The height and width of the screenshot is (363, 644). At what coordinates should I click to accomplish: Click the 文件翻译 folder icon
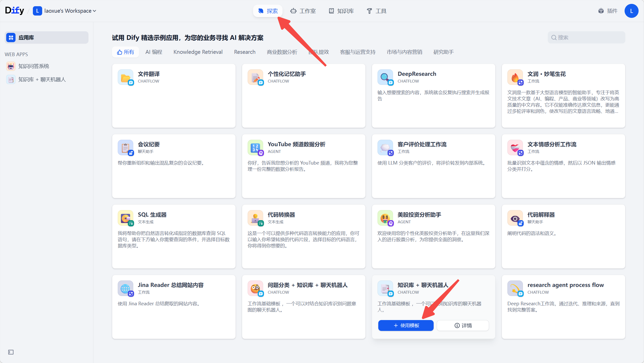tap(125, 77)
